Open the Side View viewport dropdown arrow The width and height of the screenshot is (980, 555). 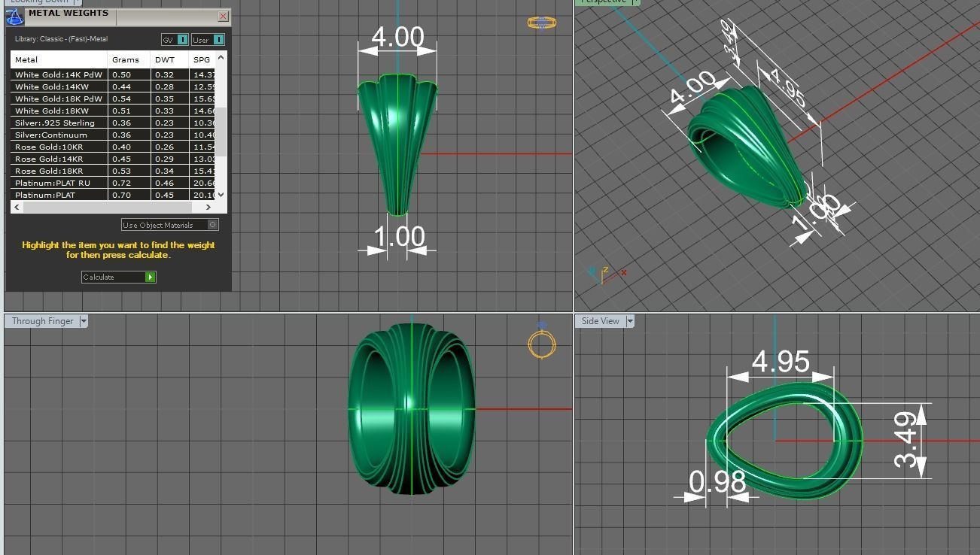click(630, 321)
